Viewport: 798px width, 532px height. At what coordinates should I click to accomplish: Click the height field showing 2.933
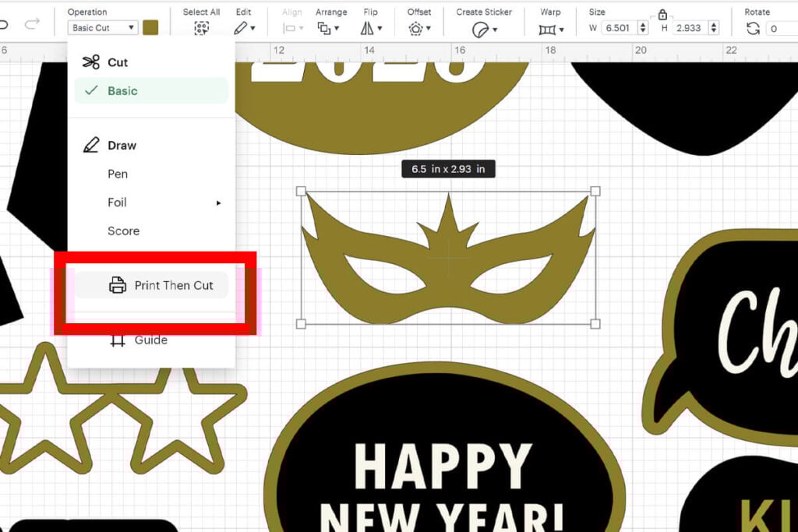[690, 28]
